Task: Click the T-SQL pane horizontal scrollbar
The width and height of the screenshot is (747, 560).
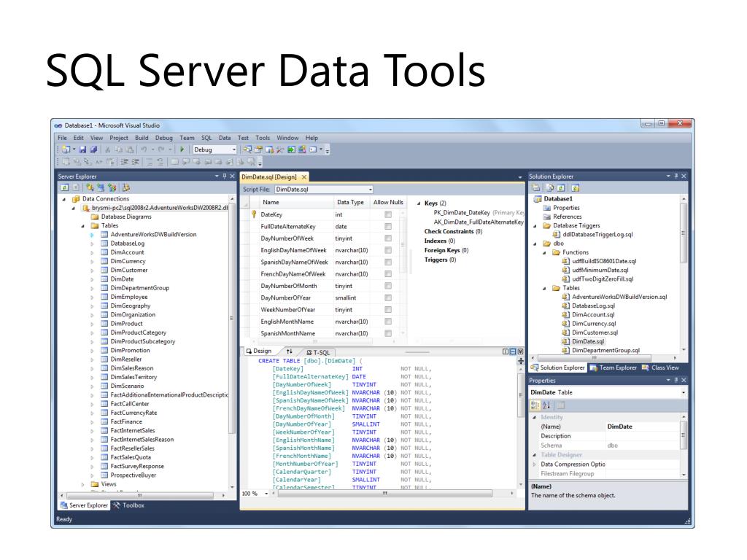Action: [x=385, y=494]
